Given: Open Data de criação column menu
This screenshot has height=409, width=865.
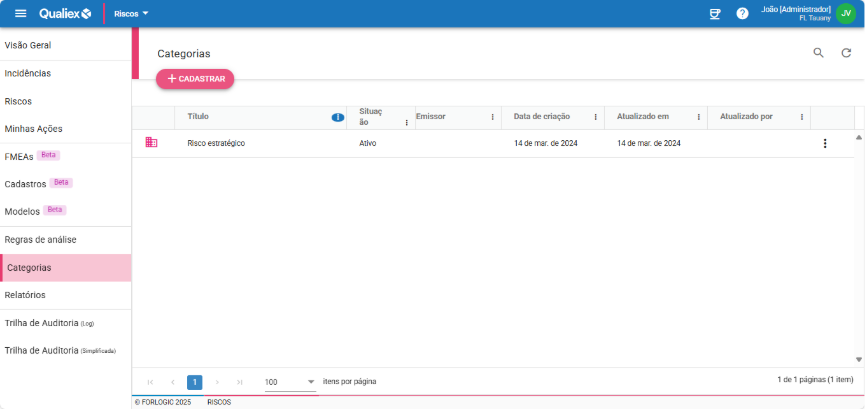Looking at the screenshot, I should pos(596,117).
